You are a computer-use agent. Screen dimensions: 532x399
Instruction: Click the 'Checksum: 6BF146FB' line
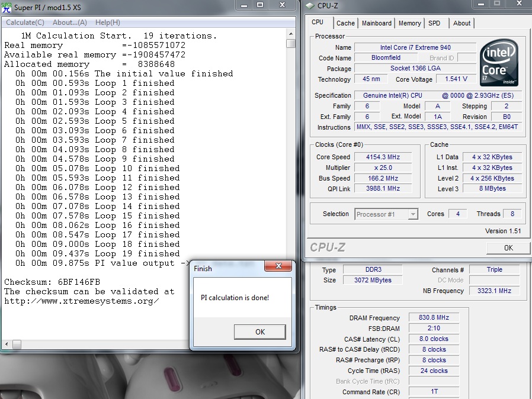click(x=52, y=282)
